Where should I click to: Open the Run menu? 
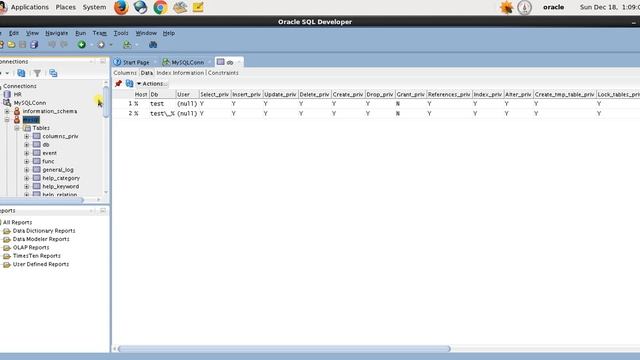tap(80, 33)
